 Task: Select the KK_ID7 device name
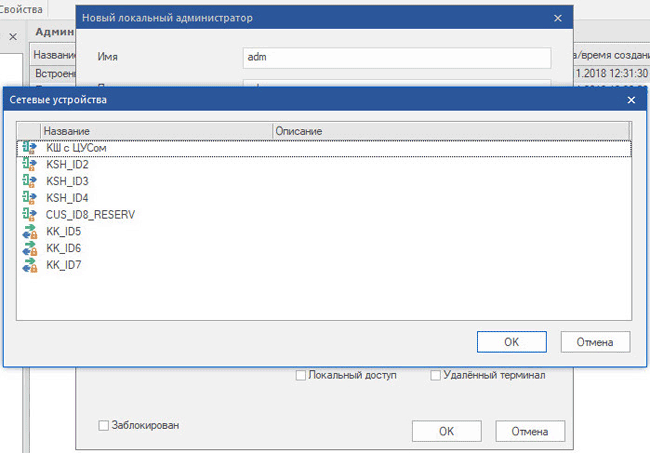(63, 264)
